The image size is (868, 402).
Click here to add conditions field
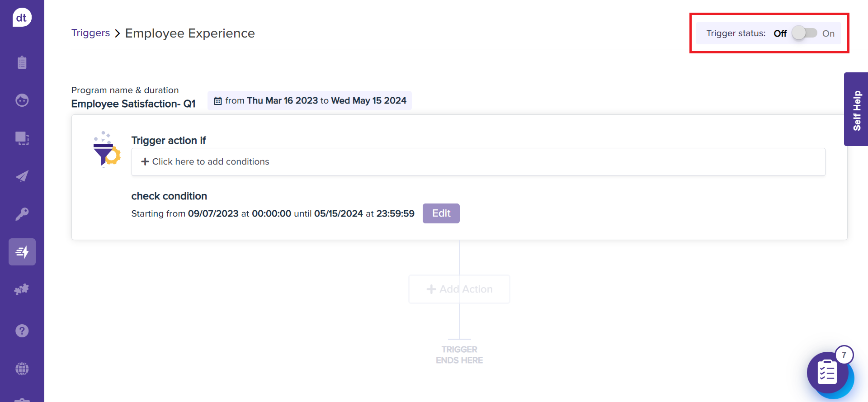pos(478,162)
